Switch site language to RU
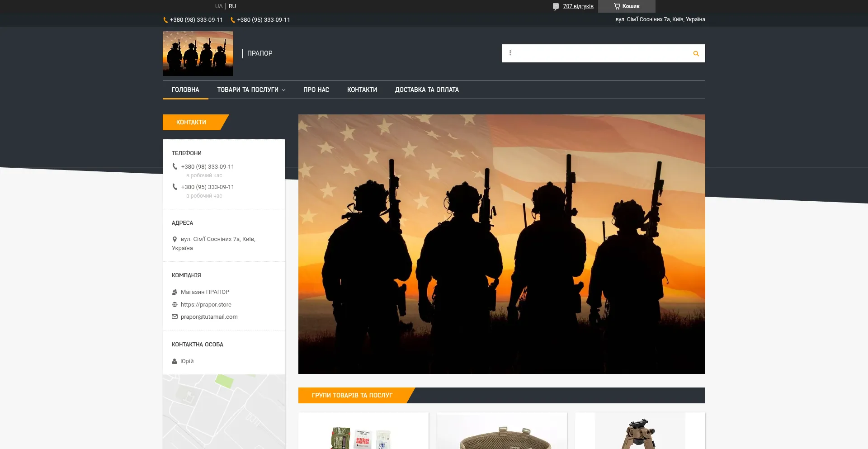 point(232,6)
